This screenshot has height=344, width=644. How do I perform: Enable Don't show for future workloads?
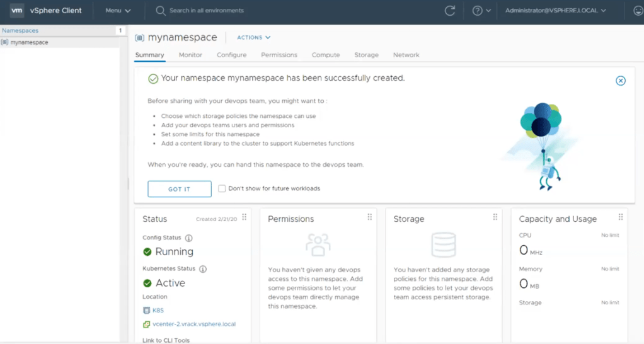(x=222, y=188)
